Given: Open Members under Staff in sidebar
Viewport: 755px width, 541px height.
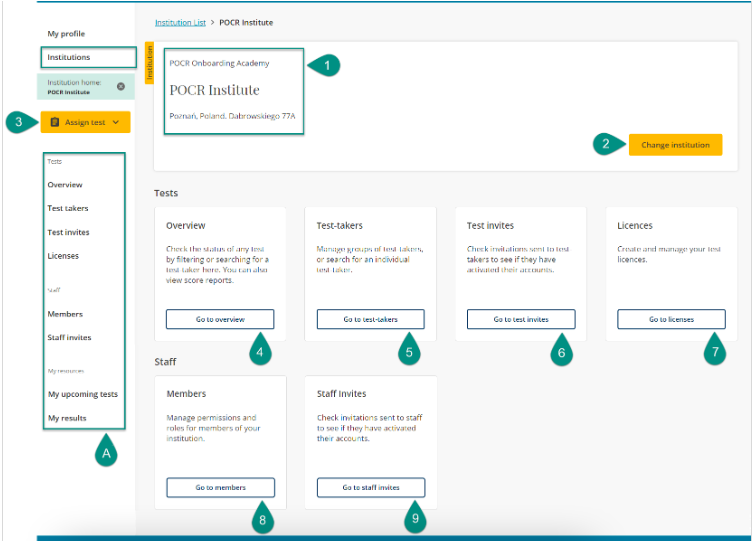Looking at the screenshot, I should (65, 314).
